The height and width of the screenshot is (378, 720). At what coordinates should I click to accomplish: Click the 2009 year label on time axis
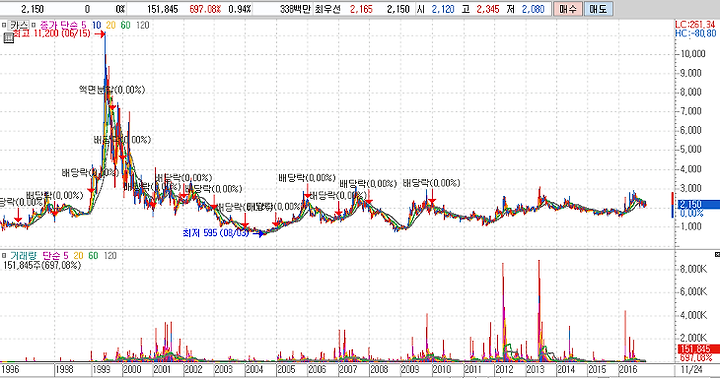(x=410, y=369)
